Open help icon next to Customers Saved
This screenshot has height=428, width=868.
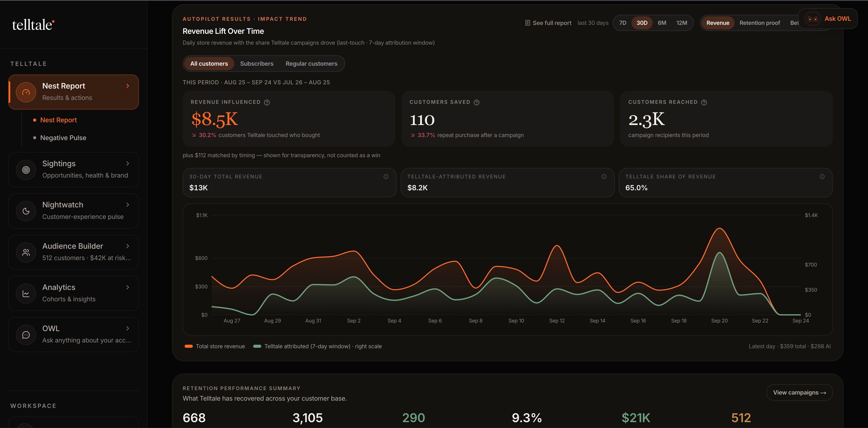click(x=476, y=102)
